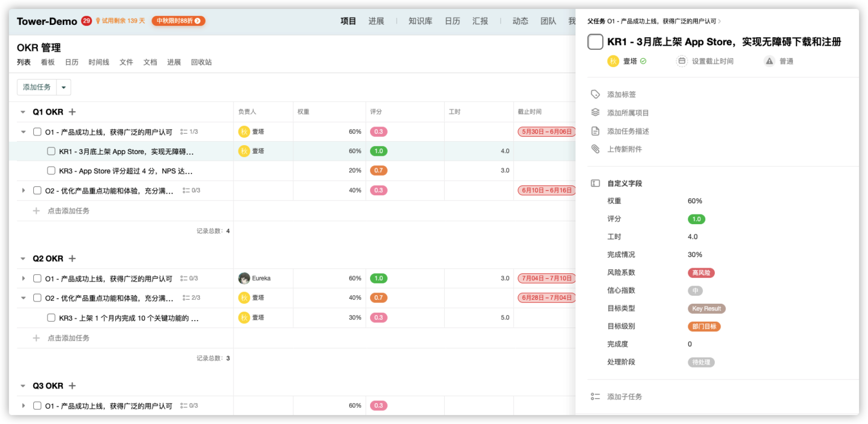Click the 添加所属项目 stack icon
This screenshot has width=868, height=424.
(595, 112)
